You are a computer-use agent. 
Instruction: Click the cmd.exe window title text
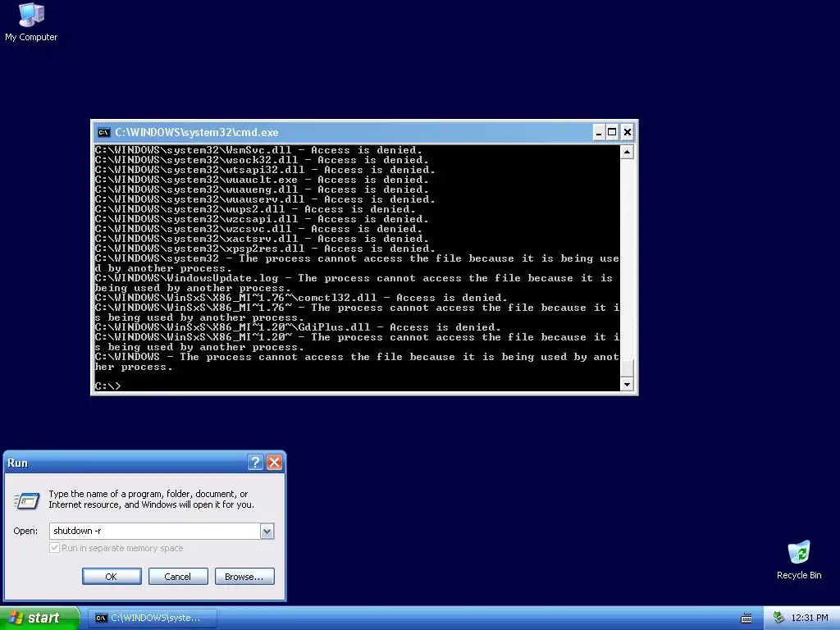coord(197,132)
